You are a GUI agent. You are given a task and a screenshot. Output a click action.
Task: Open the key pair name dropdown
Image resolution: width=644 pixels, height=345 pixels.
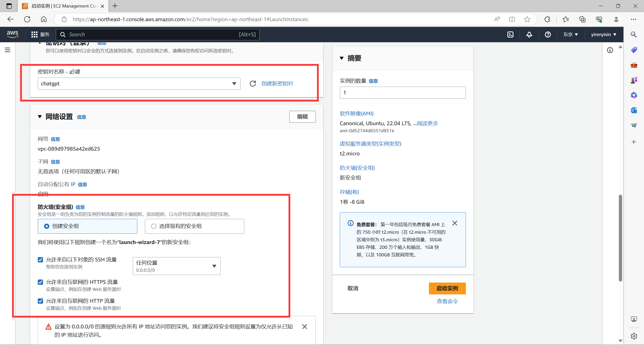139,84
